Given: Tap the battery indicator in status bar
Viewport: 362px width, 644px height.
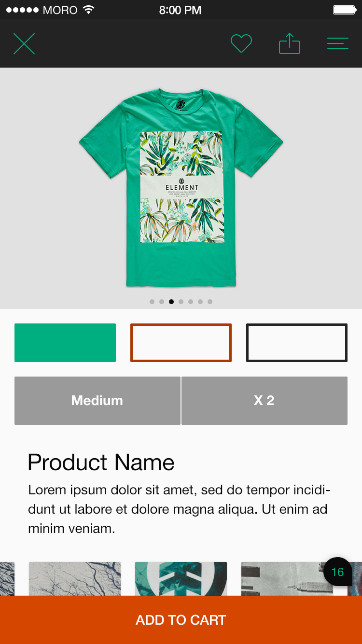Looking at the screenshot, I should (x=345, y=10).
